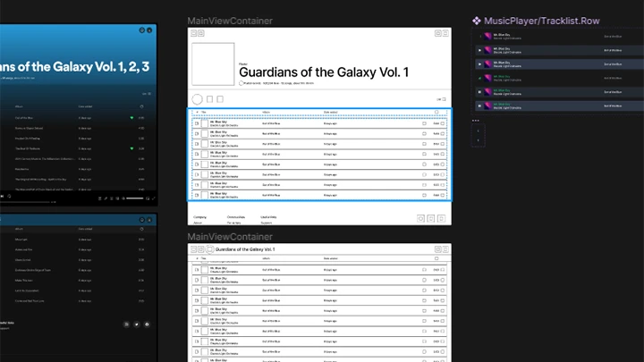Open list view dropdown in dark Spotify design
Screen dimensions: 644x362
[x=147, y=94]
